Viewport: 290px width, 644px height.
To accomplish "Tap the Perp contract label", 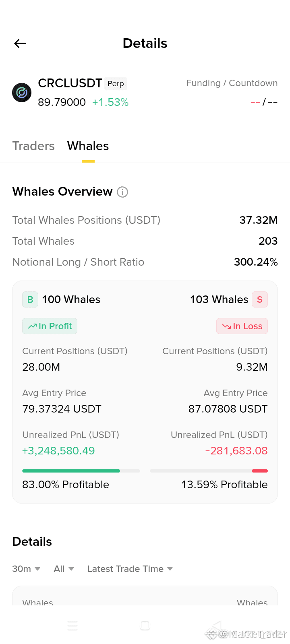I will [116, 84].
